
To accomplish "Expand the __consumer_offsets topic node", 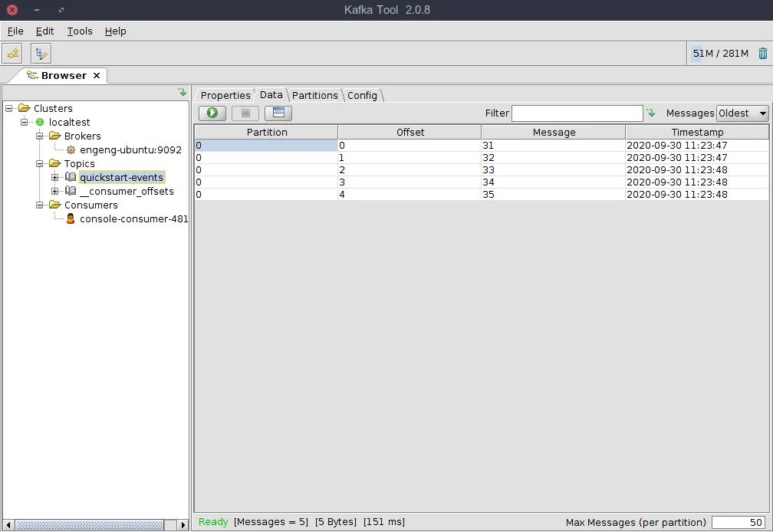I will [54, 192].
